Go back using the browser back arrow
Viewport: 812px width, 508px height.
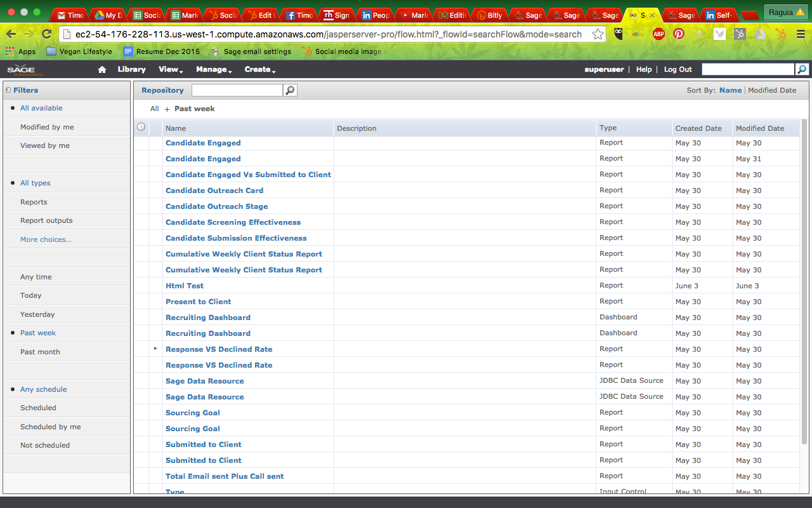coord(11,34)
